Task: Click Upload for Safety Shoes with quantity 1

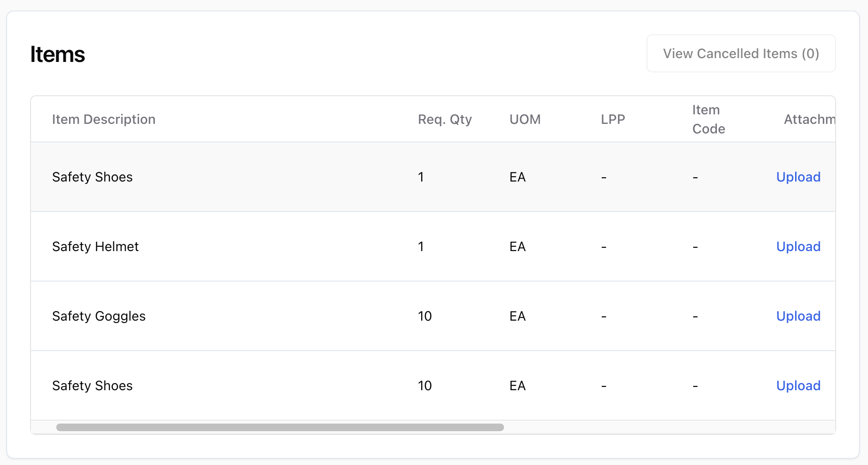Action: coord(798,177)
